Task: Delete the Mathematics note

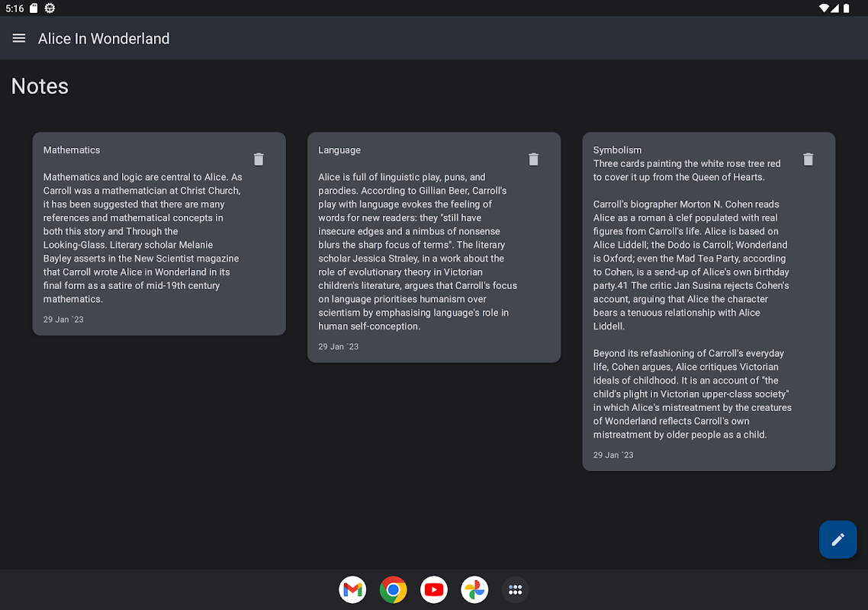Action: (259, 159)
